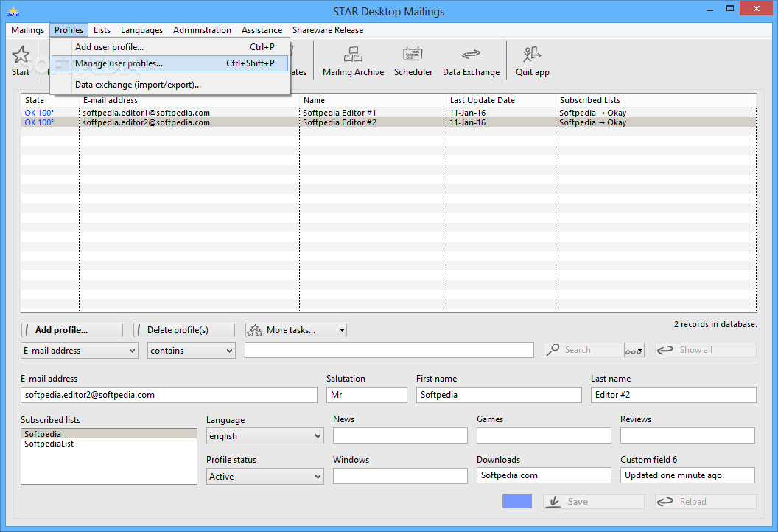
Task: Open the Assistance menu
Action: (262, 30)
